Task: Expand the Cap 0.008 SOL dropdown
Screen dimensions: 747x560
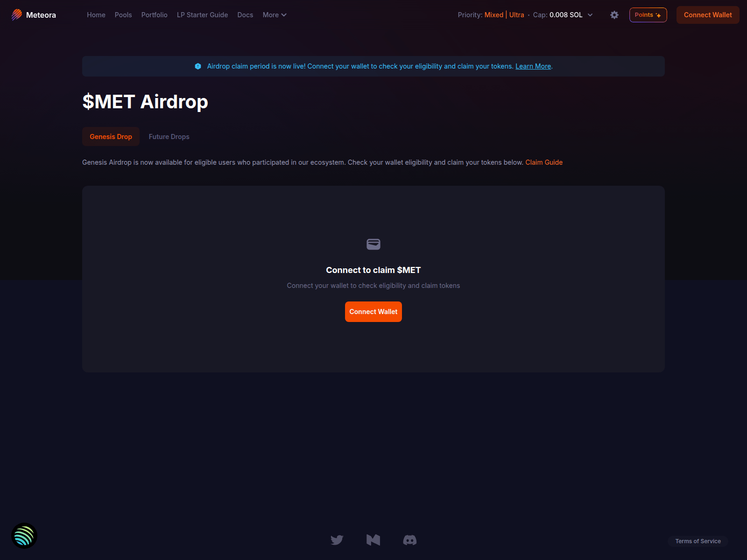Action: [x=591, y=15]
